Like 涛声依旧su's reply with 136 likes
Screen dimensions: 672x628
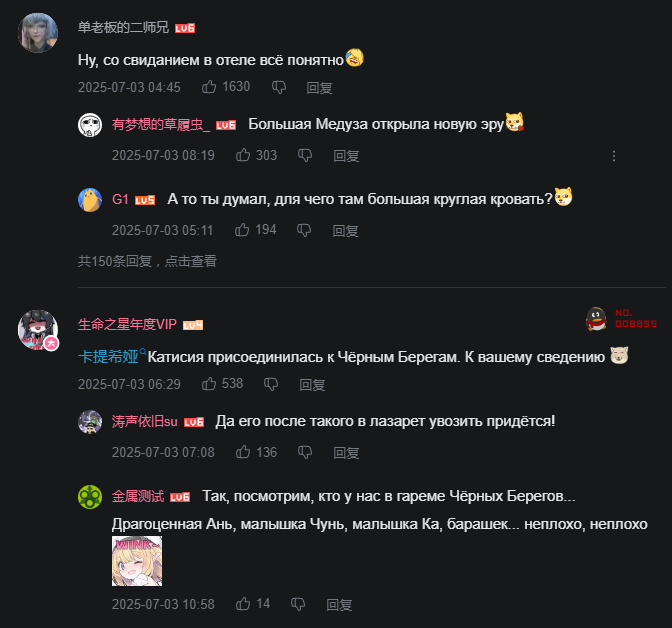243,452
